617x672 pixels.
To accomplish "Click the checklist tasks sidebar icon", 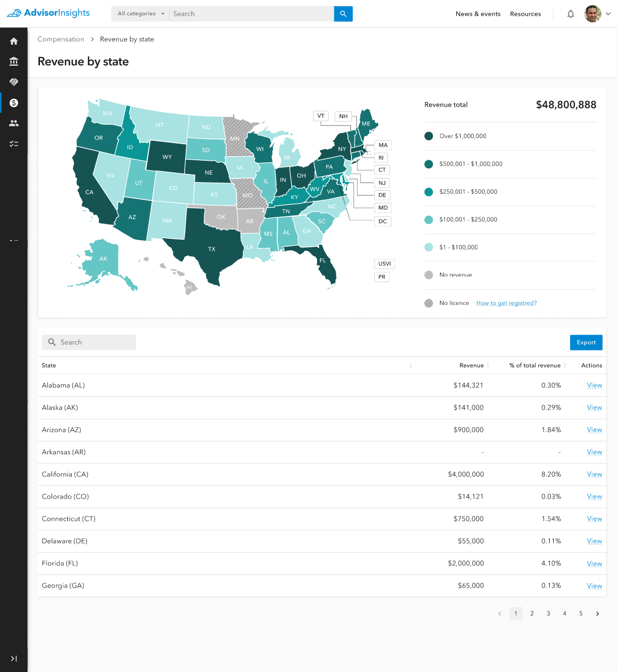I will coord(14,144).
